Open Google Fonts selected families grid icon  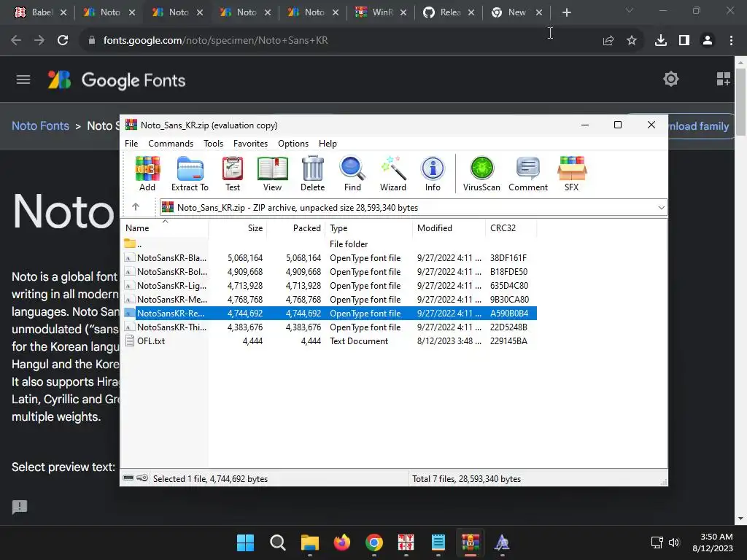click(723, 79)
